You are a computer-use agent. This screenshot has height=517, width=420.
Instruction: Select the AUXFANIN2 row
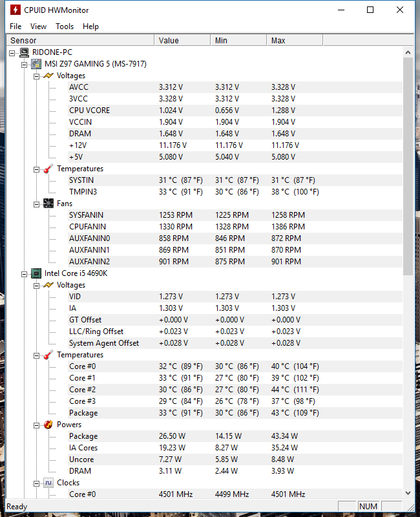point(235,262)
